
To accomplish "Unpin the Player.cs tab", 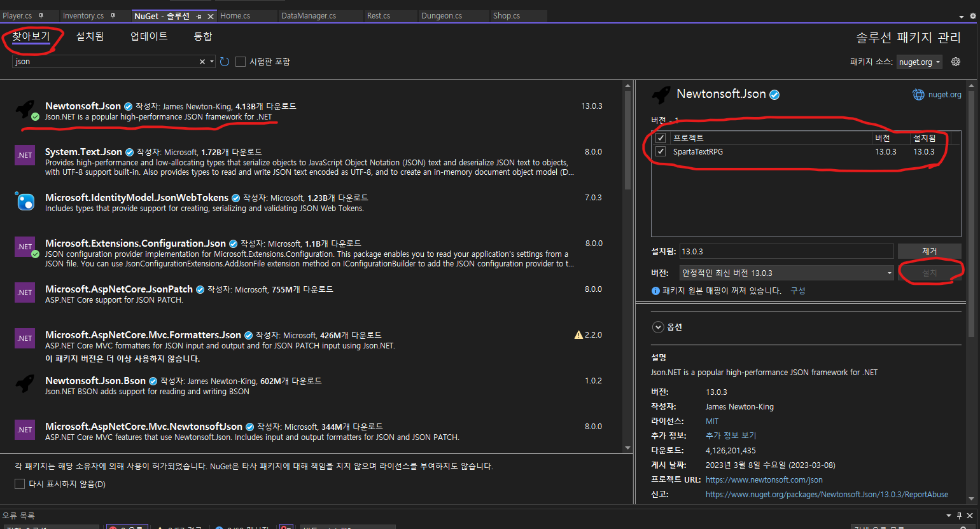I will click(x=41, y=16).
